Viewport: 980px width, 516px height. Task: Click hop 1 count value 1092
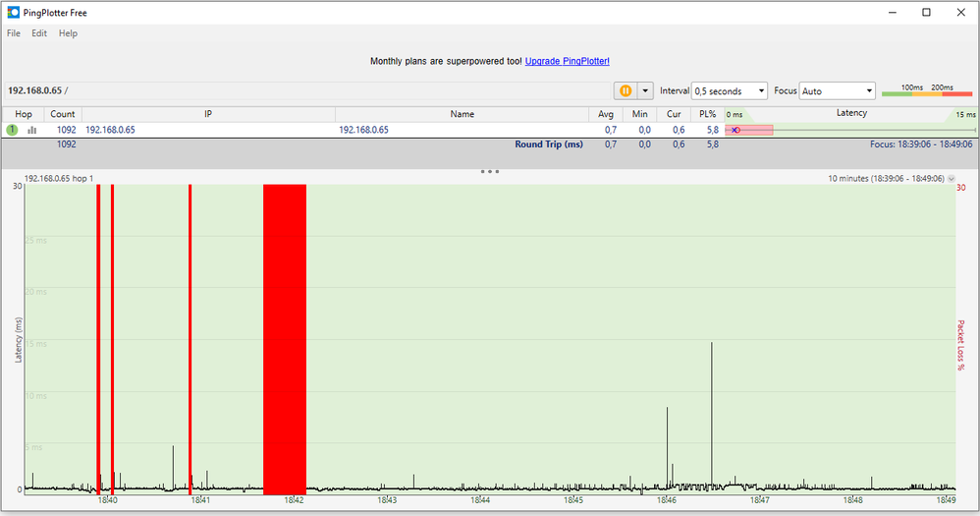[x=66, y=130]
